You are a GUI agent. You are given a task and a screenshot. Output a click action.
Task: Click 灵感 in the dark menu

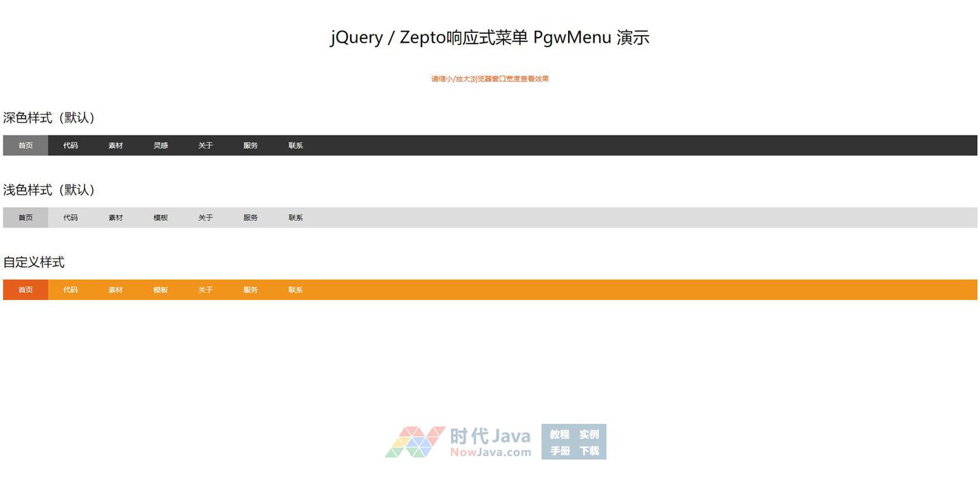coord(160,145)
